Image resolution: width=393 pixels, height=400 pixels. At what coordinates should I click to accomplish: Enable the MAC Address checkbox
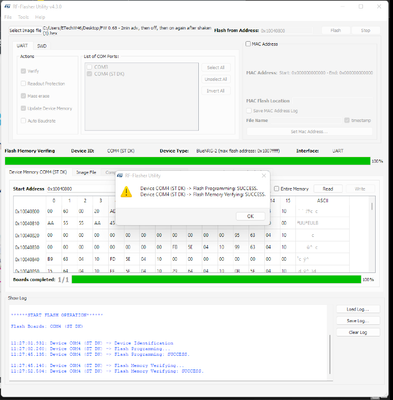click(248, 44)
